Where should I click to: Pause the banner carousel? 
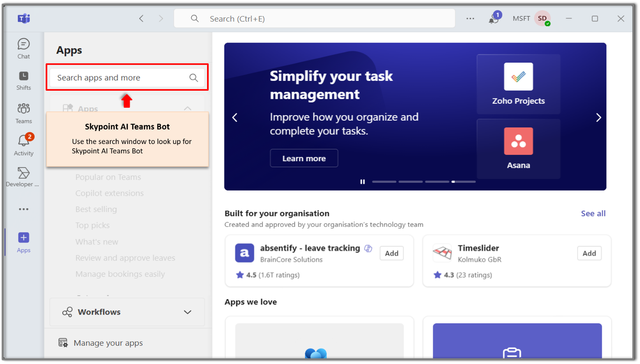362,182
